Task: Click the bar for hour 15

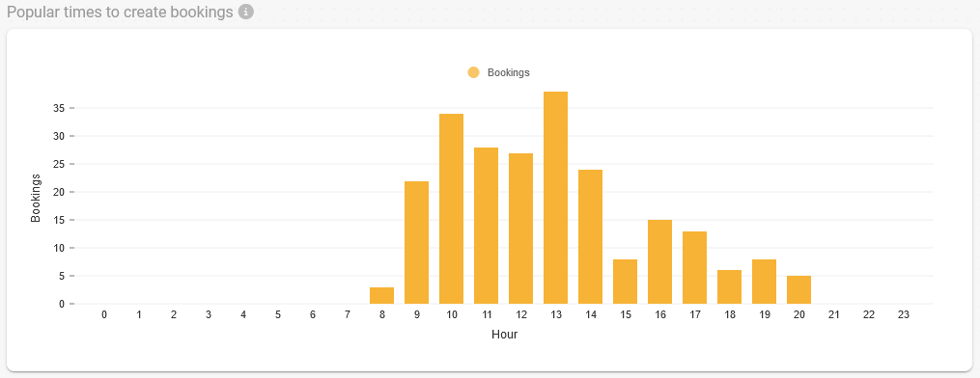Action: (625, 282)
